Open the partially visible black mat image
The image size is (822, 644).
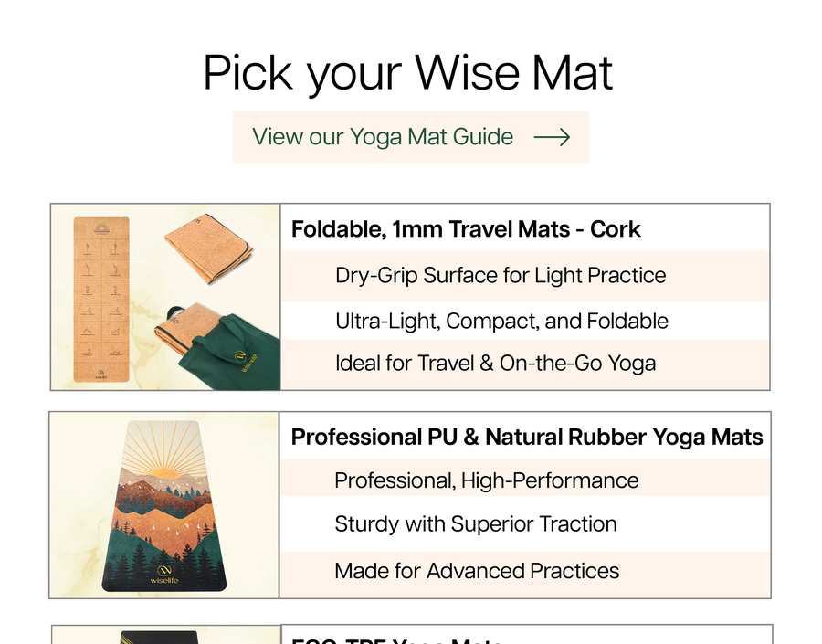(164, 636)
